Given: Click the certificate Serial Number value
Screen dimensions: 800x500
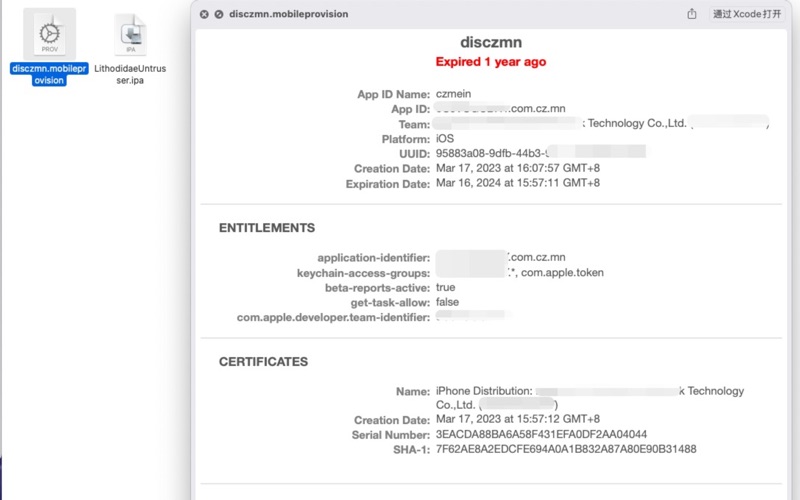Looking at the screenshot, I should click(x=541, y=435).
